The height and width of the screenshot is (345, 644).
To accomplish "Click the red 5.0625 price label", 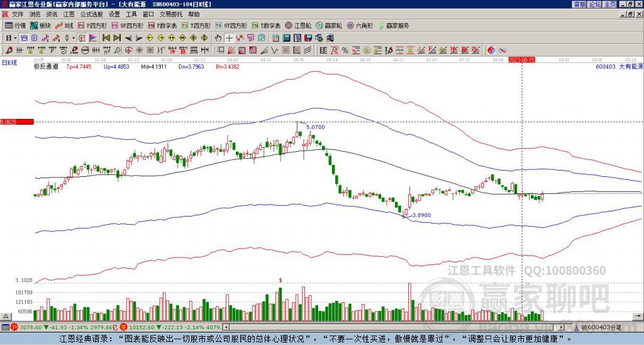I will (17, 122).
